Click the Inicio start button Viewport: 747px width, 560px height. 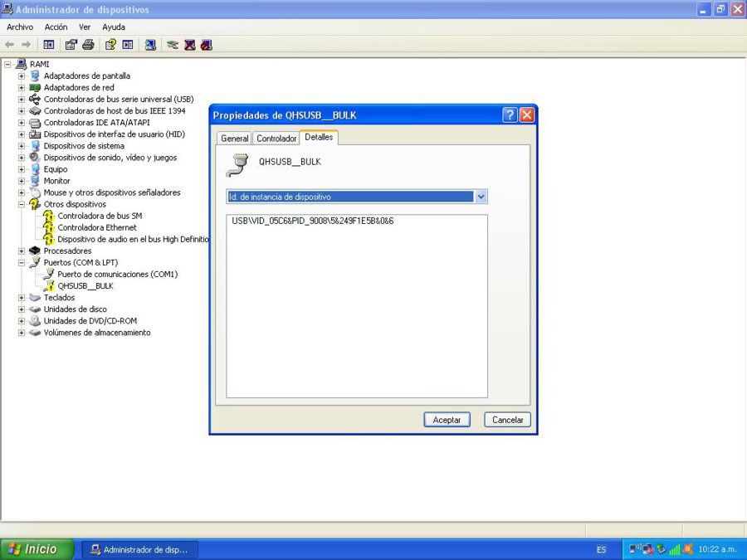click(37, 549)
